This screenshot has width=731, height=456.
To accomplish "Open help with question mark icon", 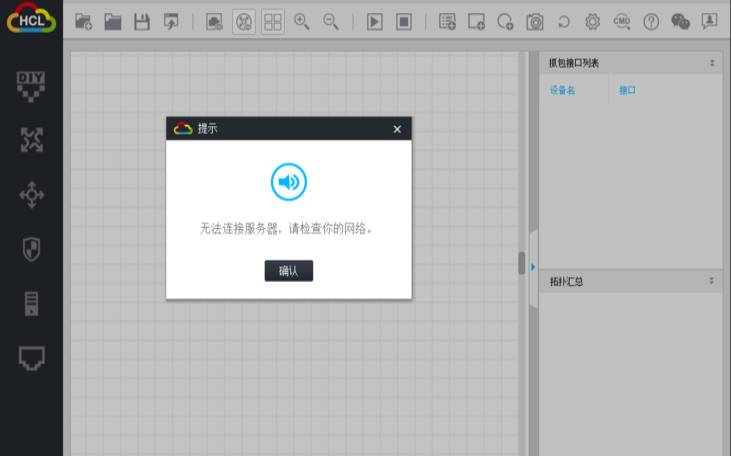I will (651, 21).
